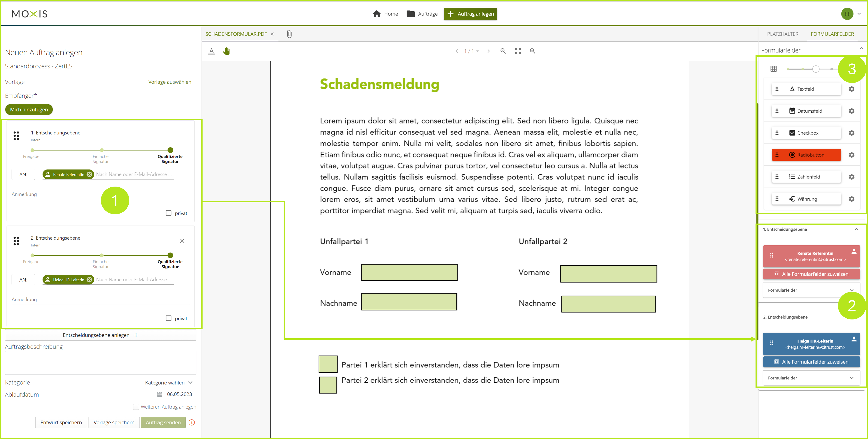Select the hand panning tool
The height and width of the screenshot is (439, 868).
point(226,51)
